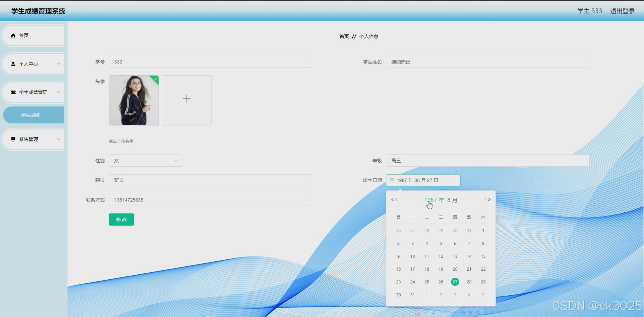Click the plus icon to upload an avatar
The height and width of the screenshot is (317, 644).
(x=187, y=99)
